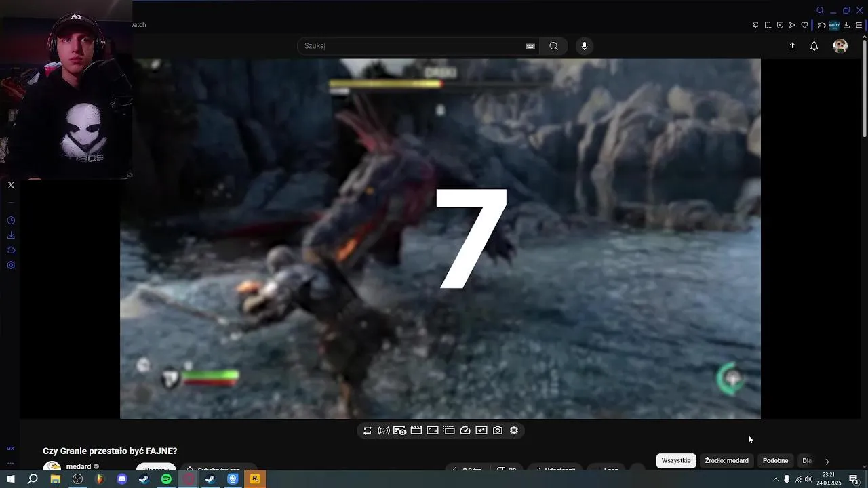This screenshot has width=868, height=488.
Task: Open the settings gear in the sidebar
Action: [11, 265]
